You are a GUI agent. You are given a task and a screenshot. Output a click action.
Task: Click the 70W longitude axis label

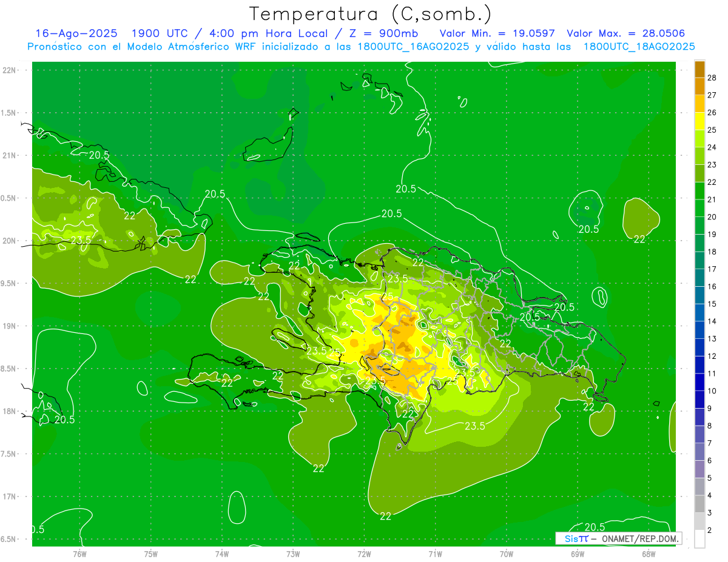[x=506, y=554]
